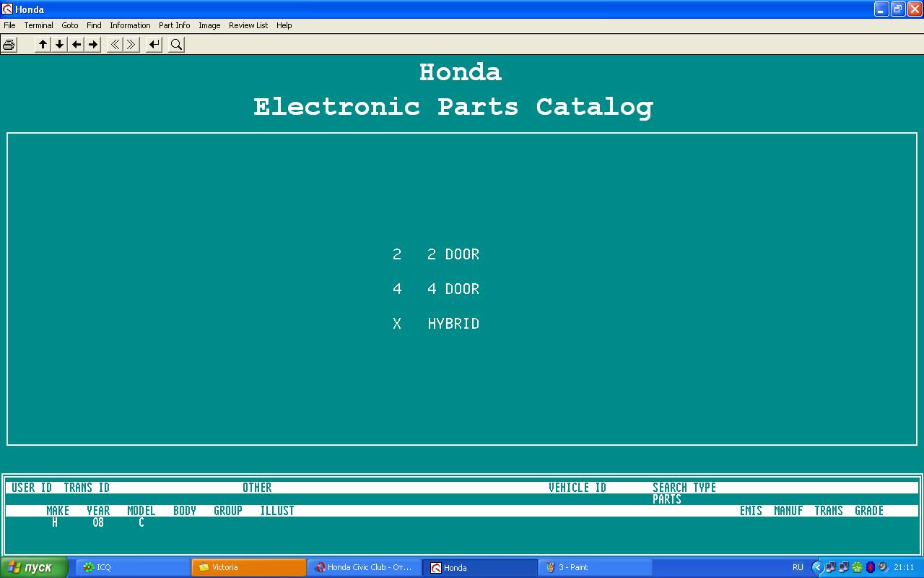Click the MODEL column label
This screenshot has width=924, height=578.
coord(141,511)
